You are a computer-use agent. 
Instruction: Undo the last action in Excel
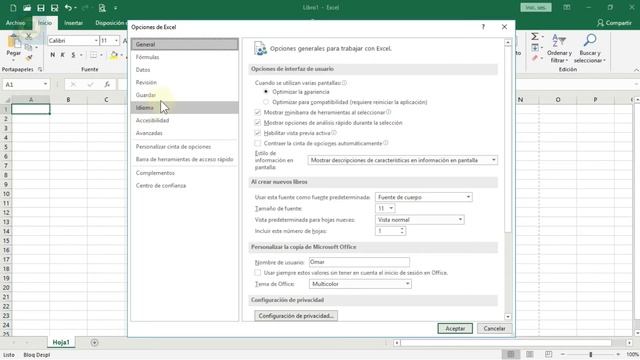pyautogui.click(x=68, y=8)
